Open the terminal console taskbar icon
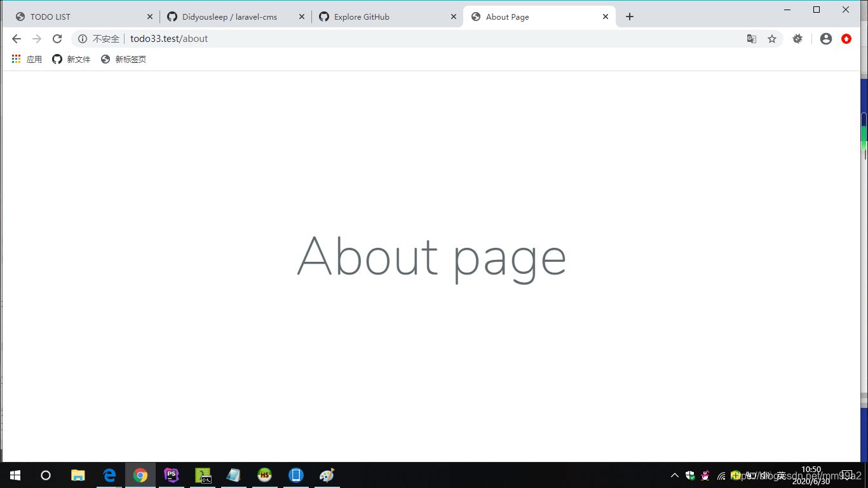868x488 pixels. point(203,475)
